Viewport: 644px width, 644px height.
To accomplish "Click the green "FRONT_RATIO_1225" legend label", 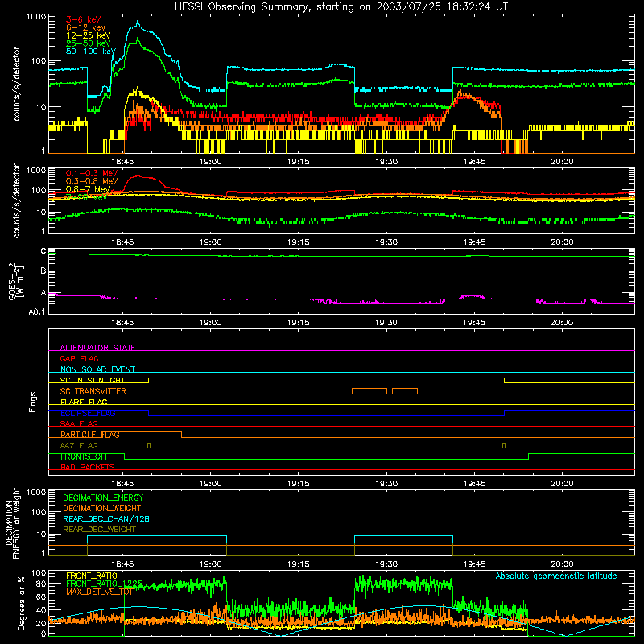I will [104, 584].
